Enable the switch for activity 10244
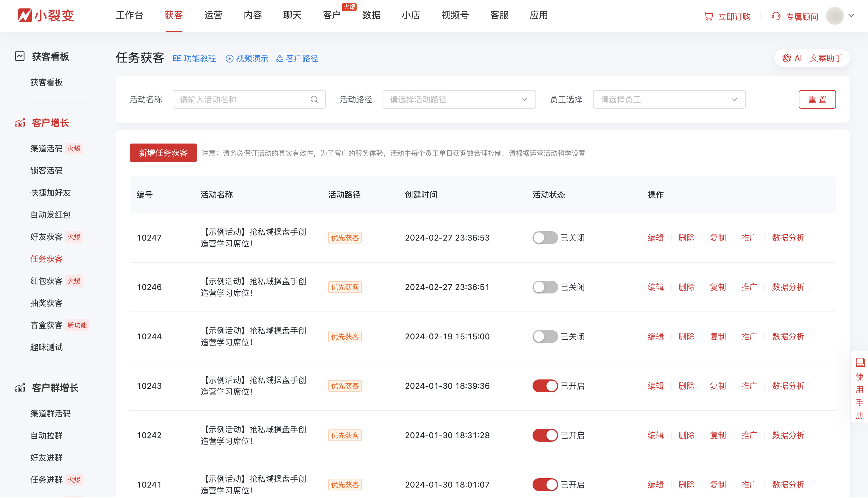 pyautogui.click(x=545, y=336)
